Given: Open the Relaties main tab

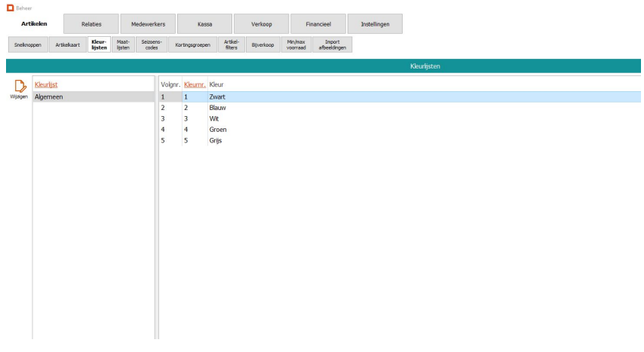Looking at the screenshot, I should pos(91,24).
